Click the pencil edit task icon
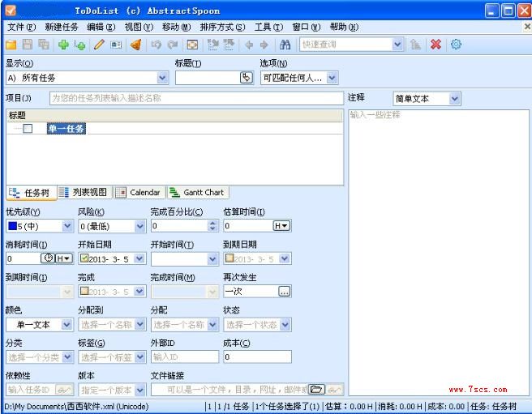The height and width of the screenshot is (414, 532). (x=99, y=45)
